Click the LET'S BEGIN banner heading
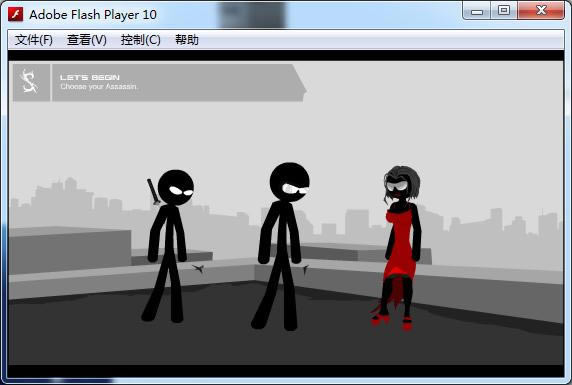 pyautogui.click(x=90, y=77)
